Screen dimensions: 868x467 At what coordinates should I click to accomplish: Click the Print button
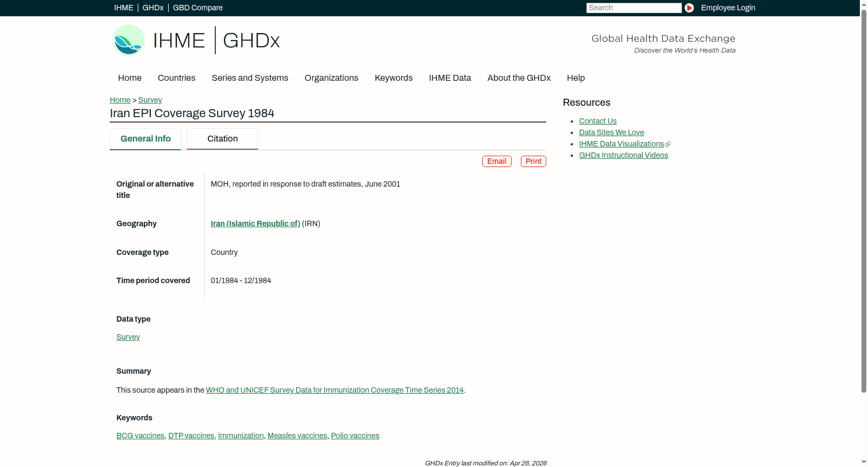click(533, 161)
